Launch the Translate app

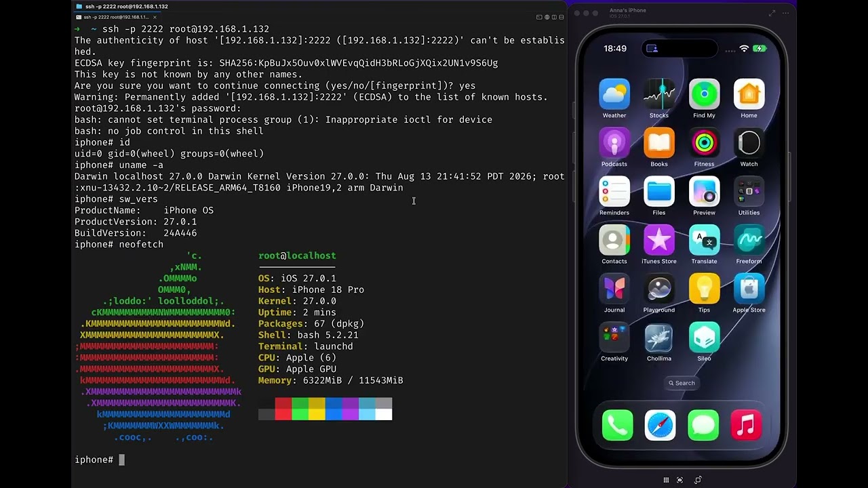point(704,241)
